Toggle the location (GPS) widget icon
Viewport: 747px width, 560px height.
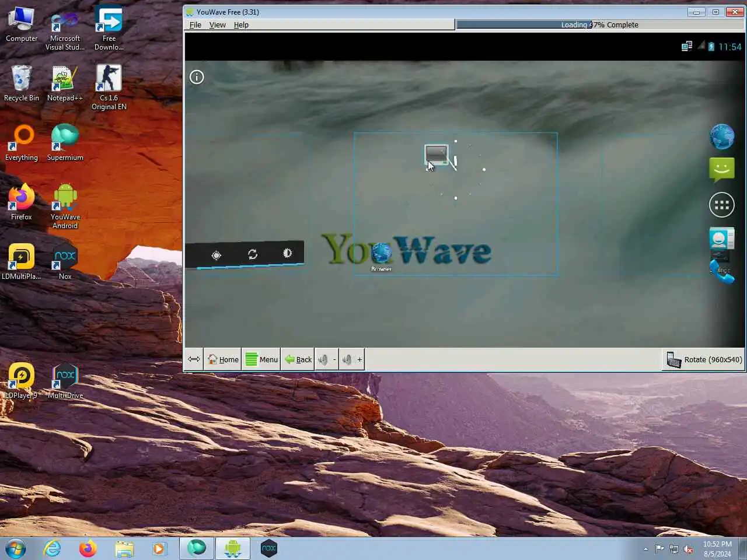point(217,256)
